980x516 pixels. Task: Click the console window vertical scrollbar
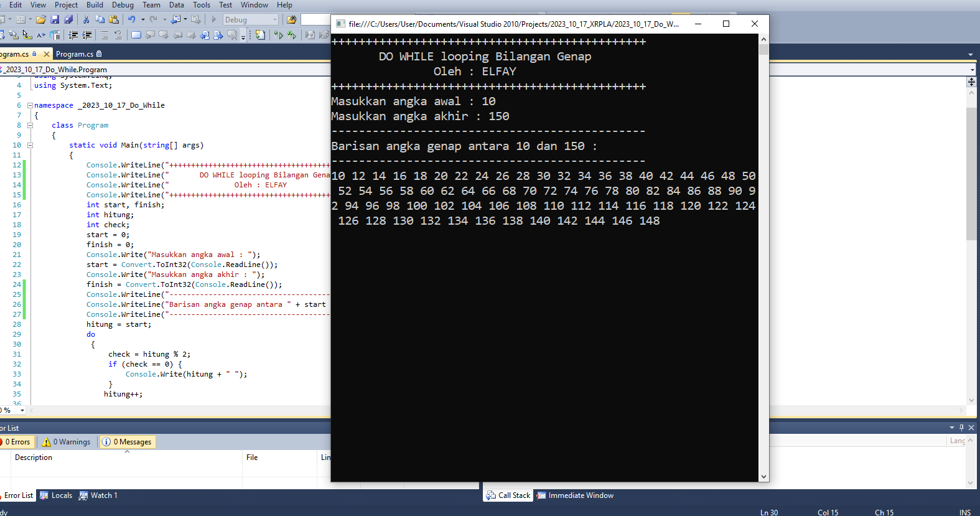coord(763,249)
